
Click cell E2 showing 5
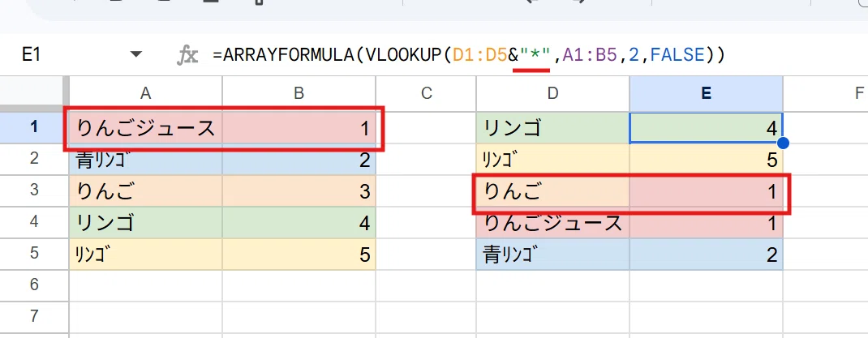(x=706, y=160)
